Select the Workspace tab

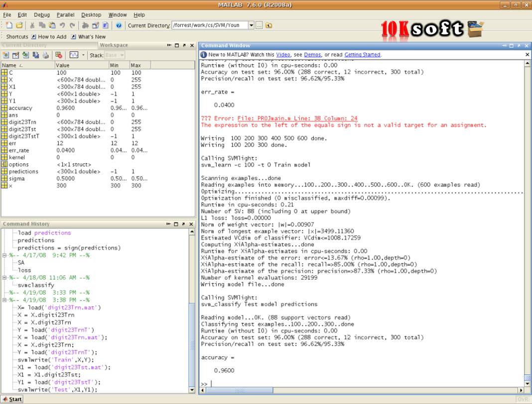114,45
